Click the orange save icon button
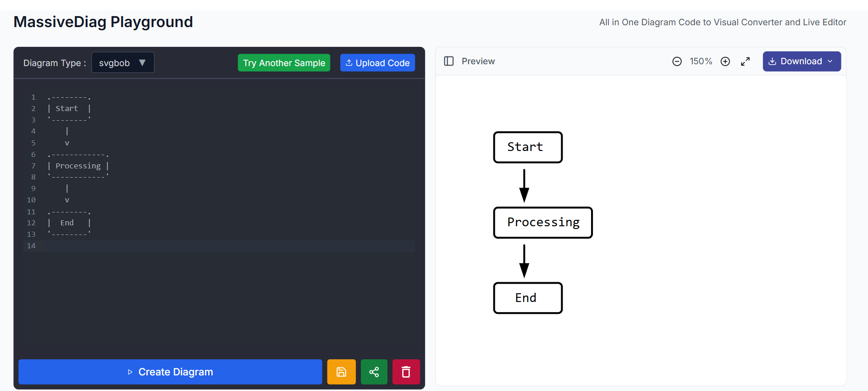 pyautogui.click(x=341, y=372)
